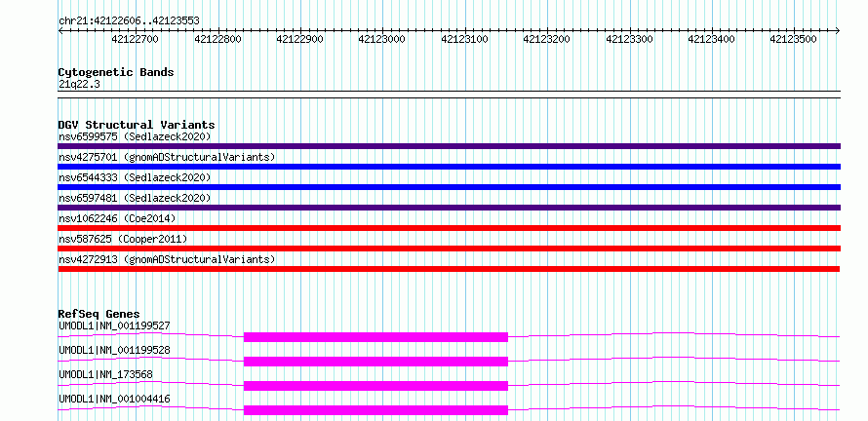Image resolution: width=868 pixels, height=421 pixels.
Task: Click ruler position 42123500
Action: pyautogui.click(x=793, y=39)
